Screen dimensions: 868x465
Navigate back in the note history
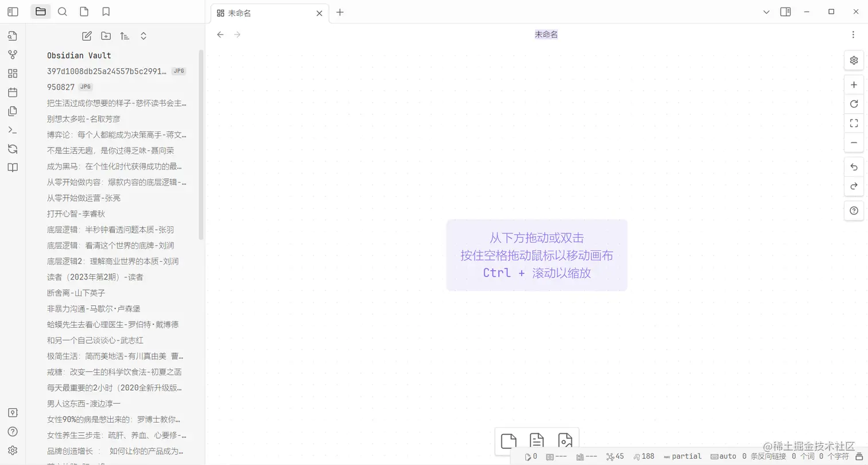click(x=220, y=34)
